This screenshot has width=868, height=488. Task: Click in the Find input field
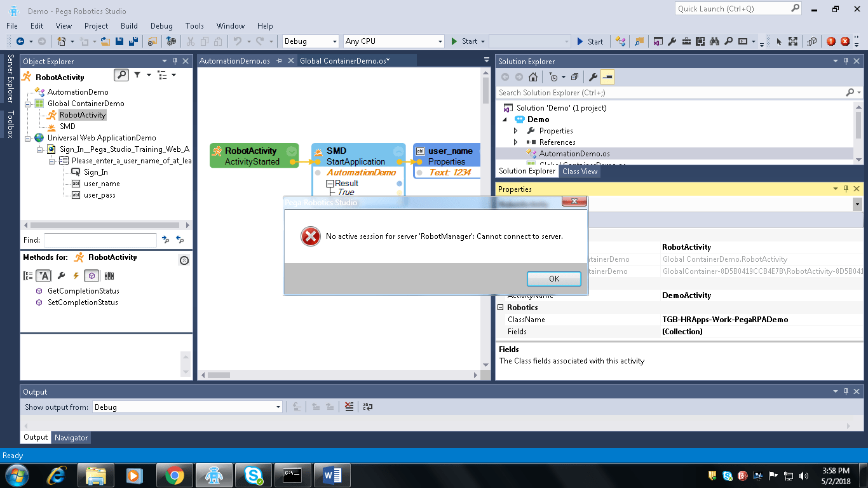click(x=100, y=240)
